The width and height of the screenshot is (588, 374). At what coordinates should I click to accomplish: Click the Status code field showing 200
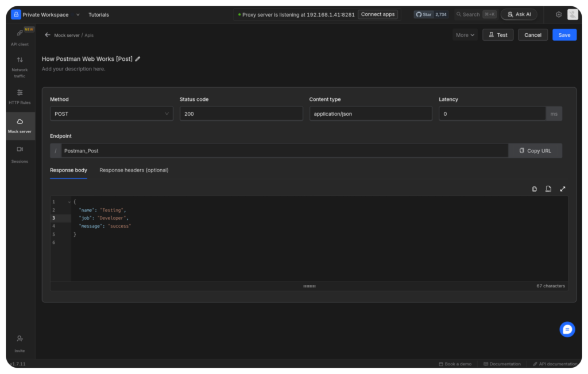pos(241,114)
